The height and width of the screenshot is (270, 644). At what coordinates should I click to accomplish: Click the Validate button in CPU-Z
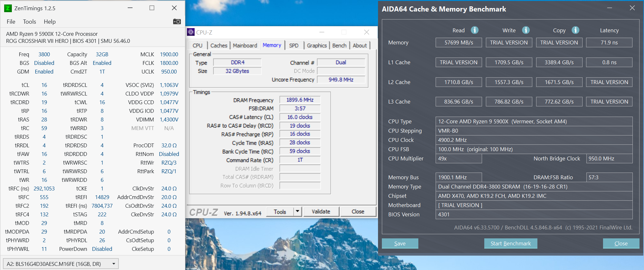coord(321,212)
